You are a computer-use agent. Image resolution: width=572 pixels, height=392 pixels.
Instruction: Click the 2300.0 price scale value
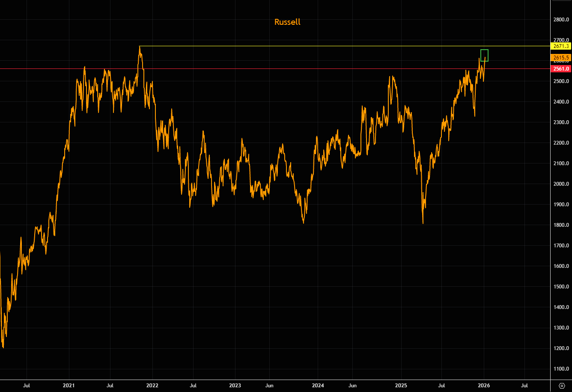(x=561, y=122)
